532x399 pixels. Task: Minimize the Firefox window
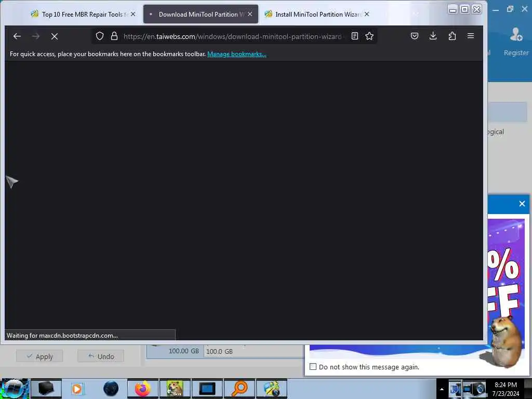(x=453, y=9)
